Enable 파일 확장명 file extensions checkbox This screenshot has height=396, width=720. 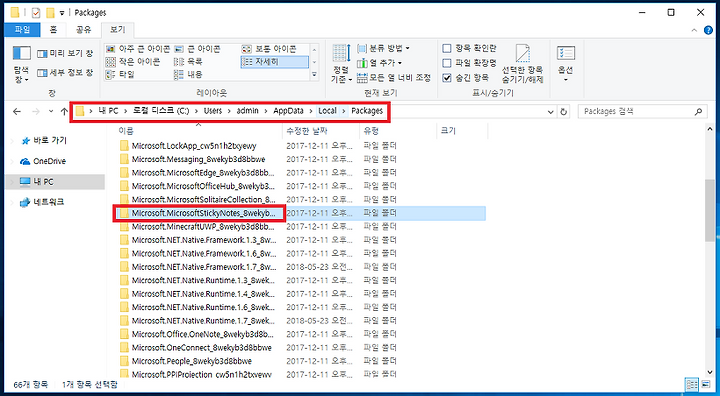coord(447,62)
